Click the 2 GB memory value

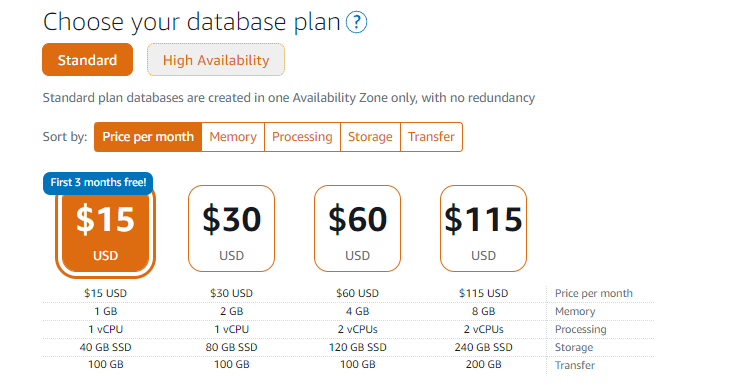point(231,311)
